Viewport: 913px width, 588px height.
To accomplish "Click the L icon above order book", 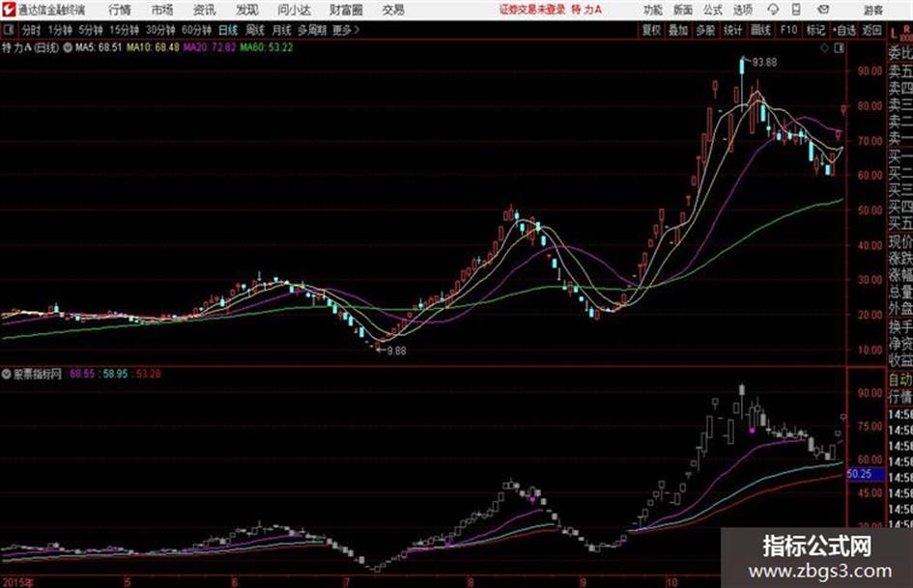I will click(894, 33).
